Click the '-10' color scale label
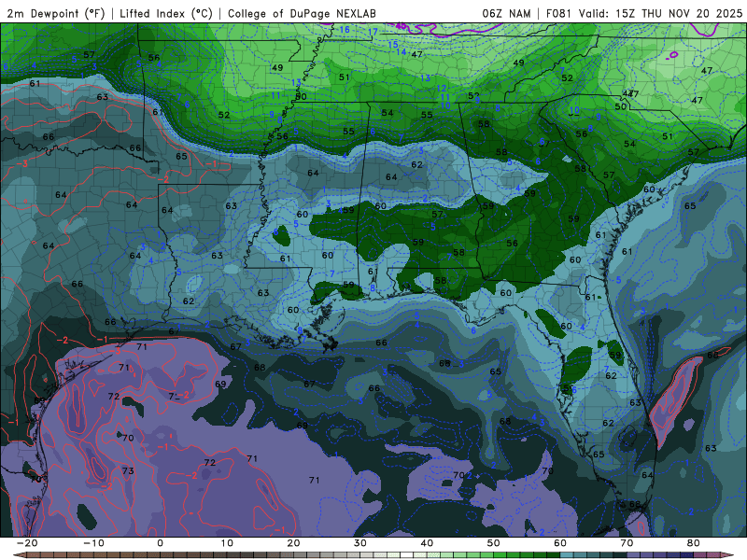This screenshot has height=560, width=747. [93, 543]
